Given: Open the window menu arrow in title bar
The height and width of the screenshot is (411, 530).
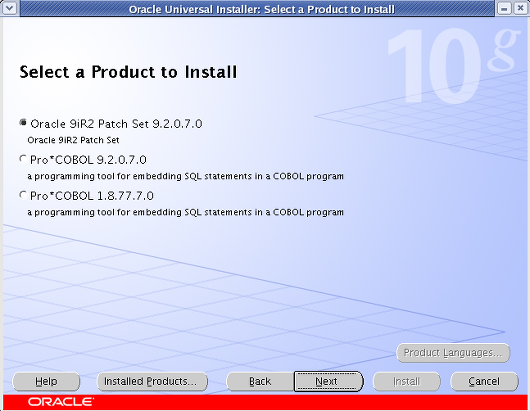Looking at the screenshot, I should pyautogui.click(x=9, y=8).
